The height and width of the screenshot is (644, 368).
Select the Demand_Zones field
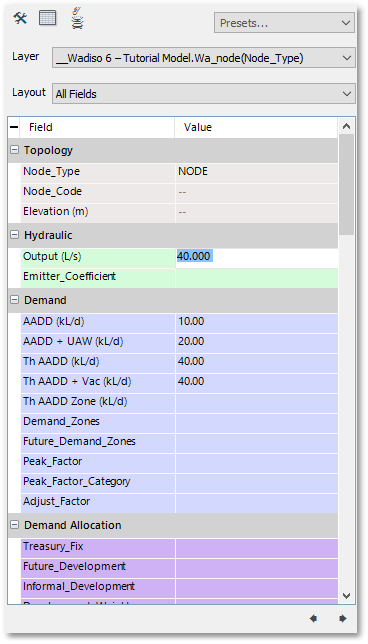tap(98, 422)
